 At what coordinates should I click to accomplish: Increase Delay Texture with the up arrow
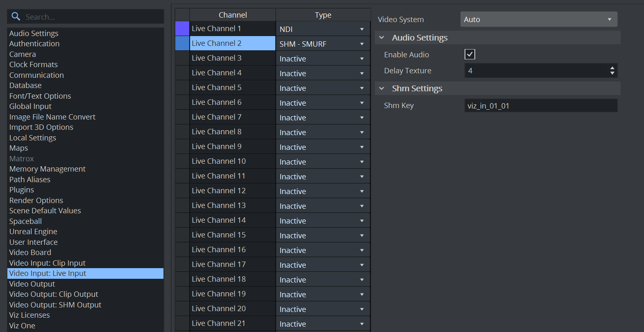612,68
